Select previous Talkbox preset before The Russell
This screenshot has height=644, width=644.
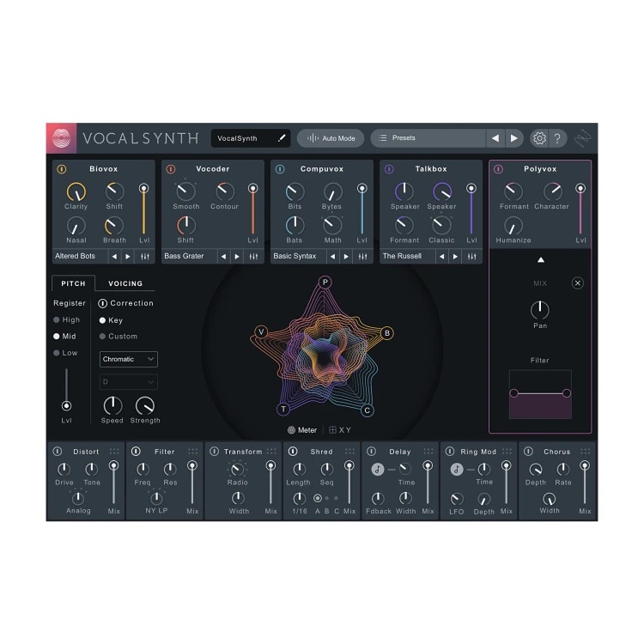pos(441,256)
